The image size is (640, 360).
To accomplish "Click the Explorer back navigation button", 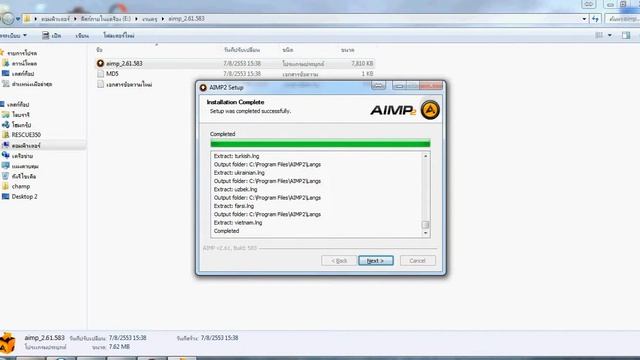I will pos(7,19).
